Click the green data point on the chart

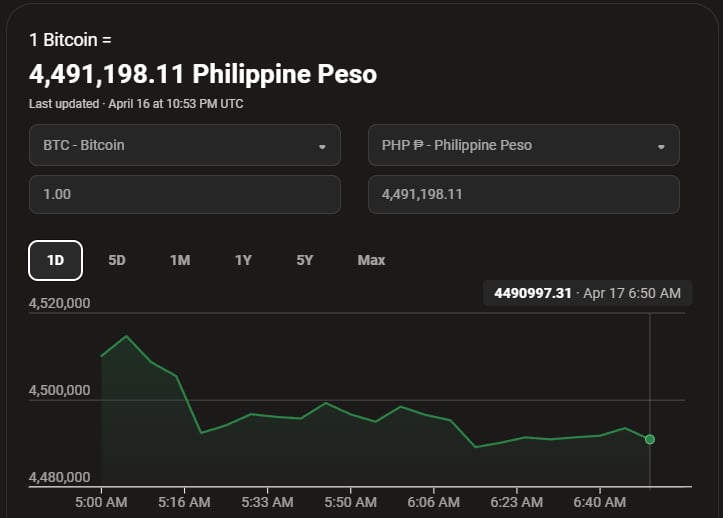coord(650,439)
